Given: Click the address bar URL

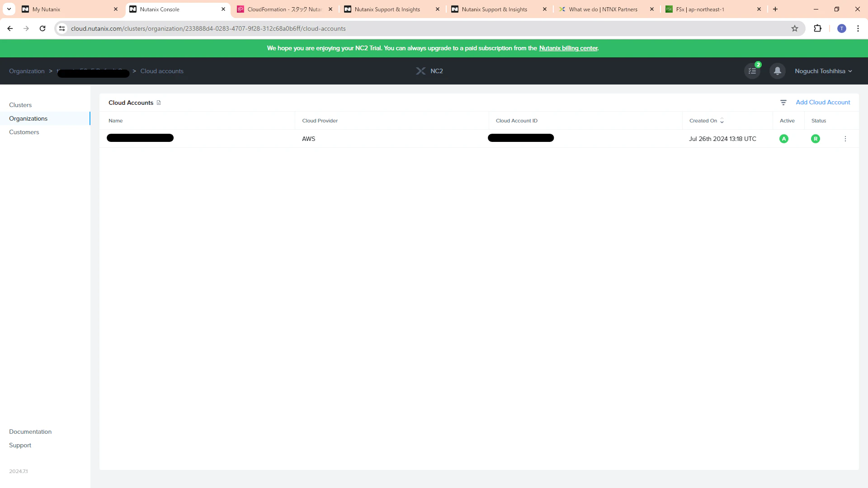Looking at the screenshot, I should [208, 28].
